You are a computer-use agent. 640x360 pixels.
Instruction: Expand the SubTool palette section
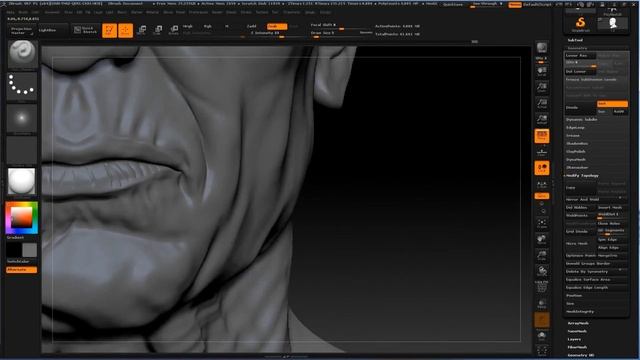[575, 40]
